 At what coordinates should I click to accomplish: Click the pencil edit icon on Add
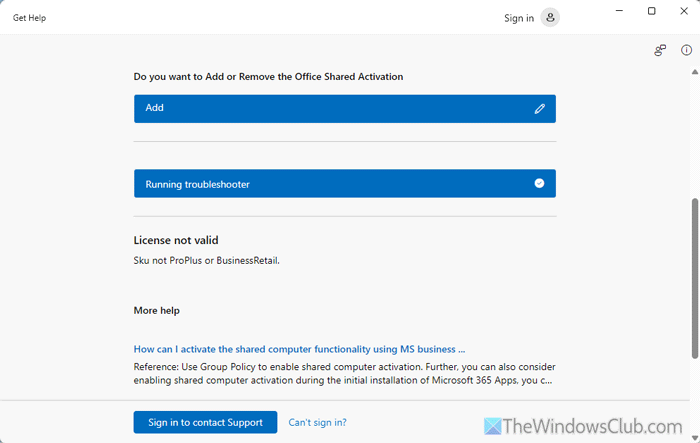tap(540, 109)
